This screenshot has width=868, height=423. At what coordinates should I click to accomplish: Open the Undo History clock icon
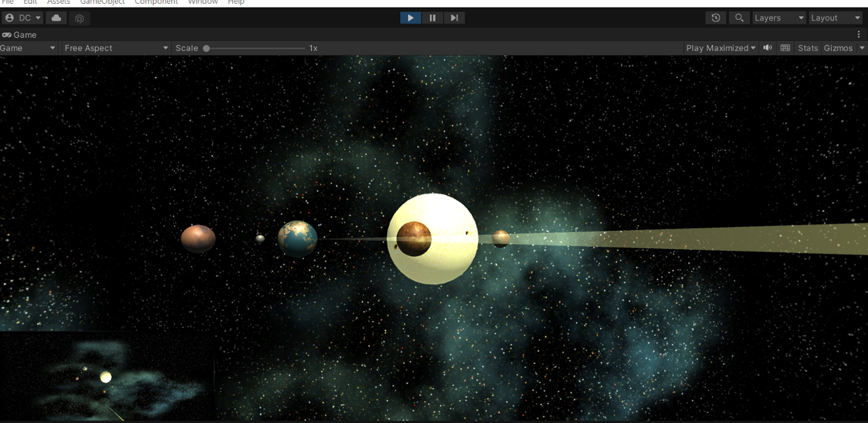[x=715, y=18]
